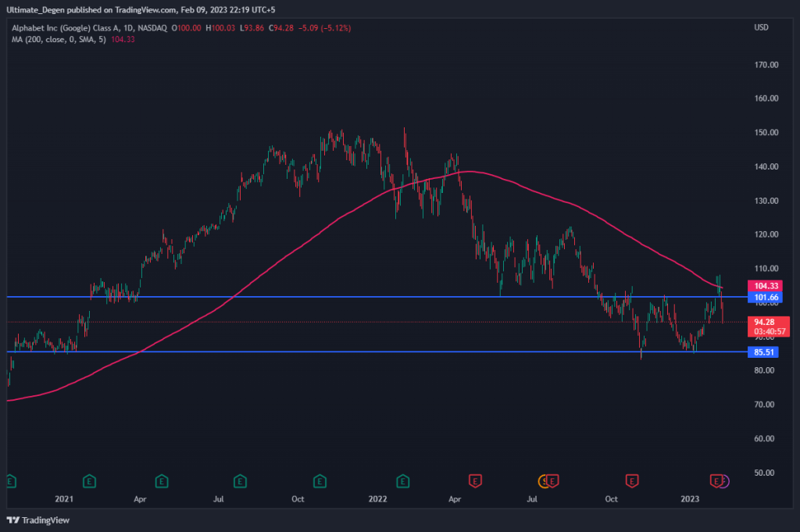Viewport: 800px width, 532px height.
Task: Click the pink 104.33 moving average price label
Action: [766, 286]
